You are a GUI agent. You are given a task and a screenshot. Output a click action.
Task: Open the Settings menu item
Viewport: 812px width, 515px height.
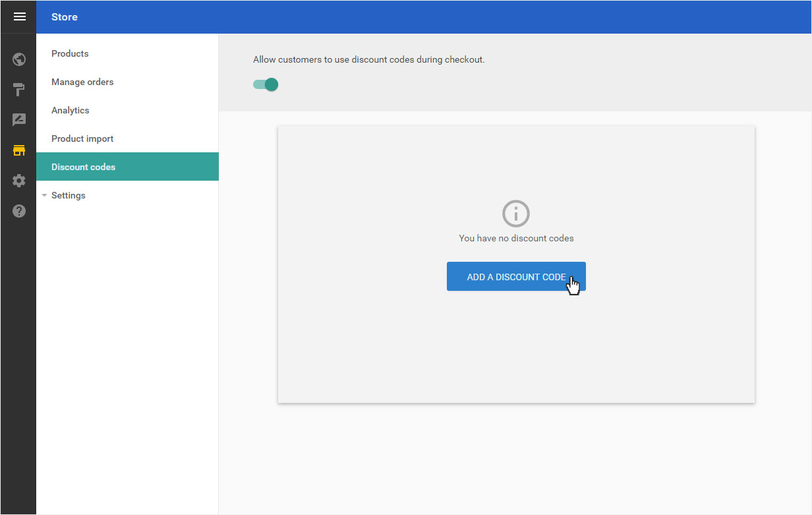point(127,195)
